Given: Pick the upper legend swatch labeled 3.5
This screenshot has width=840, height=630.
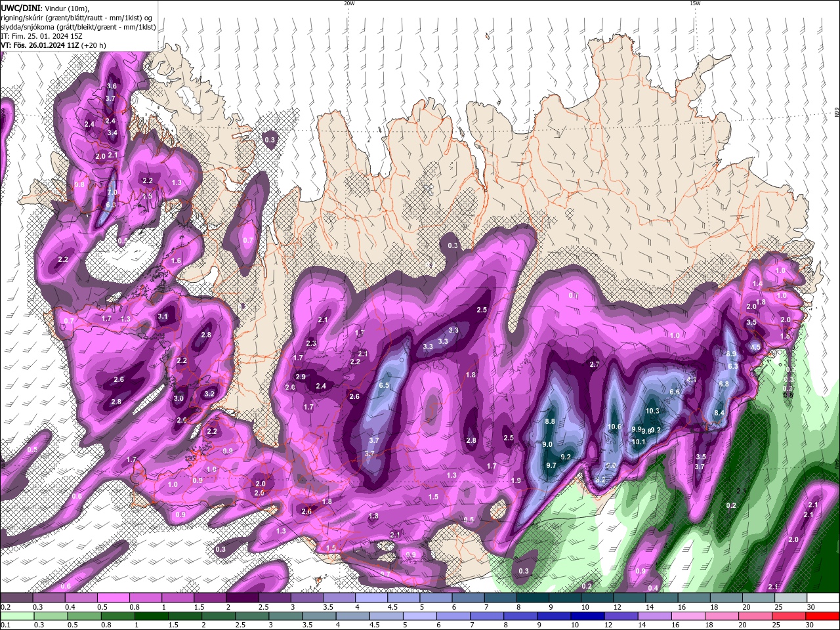Looking at the screenshot, I should [x=339, y=598].
